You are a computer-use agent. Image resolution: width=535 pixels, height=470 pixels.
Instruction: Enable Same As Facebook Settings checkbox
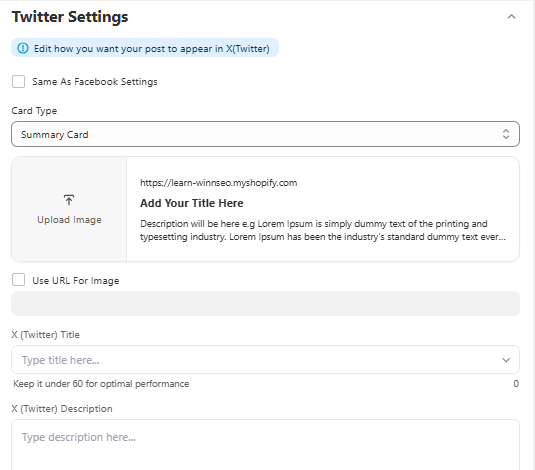tap(18, 82)
